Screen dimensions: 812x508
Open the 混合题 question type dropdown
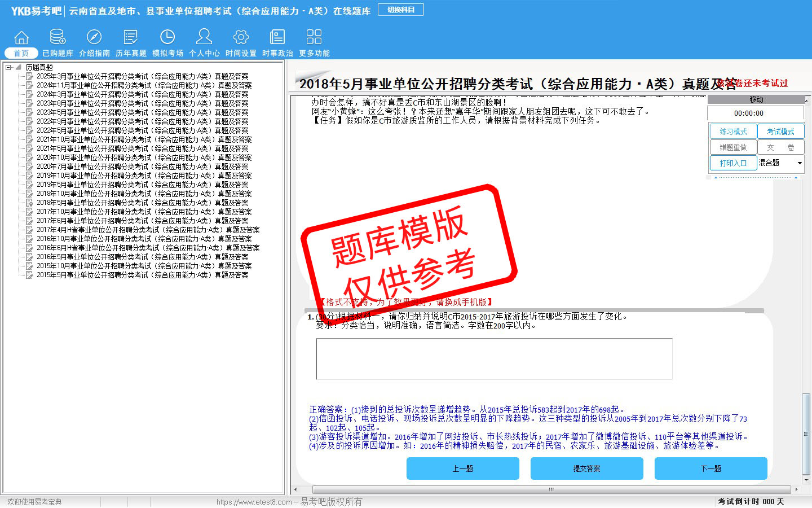click(799, 163)
